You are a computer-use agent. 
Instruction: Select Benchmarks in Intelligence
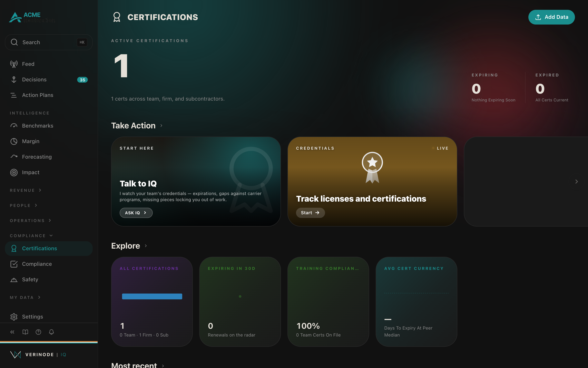[x=49, y=126]
